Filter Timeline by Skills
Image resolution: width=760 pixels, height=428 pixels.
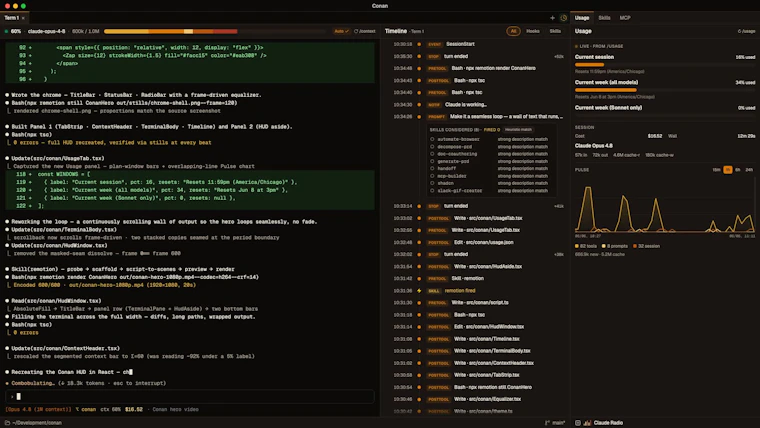(x=555, y=31)
